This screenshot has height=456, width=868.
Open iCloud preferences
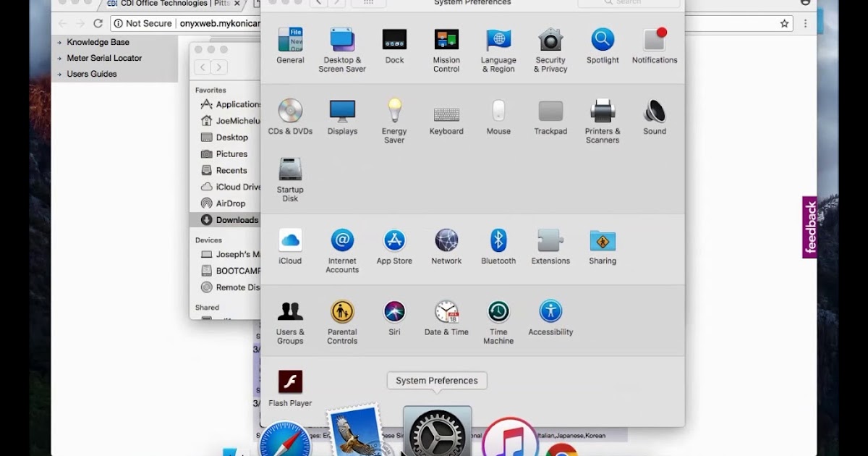click(x=290, y=246)
